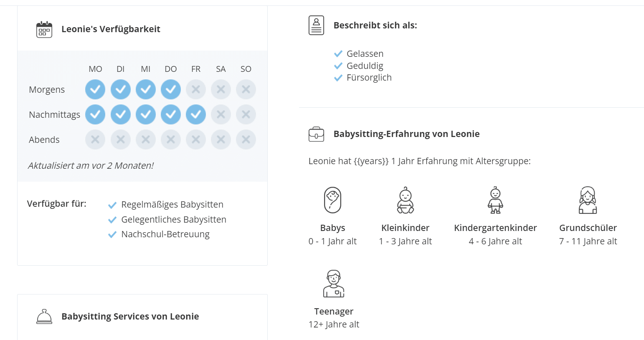This screenshot has height=340, width=644.
Task: Click the checkmark beside Regelmäßiges Babysitten
Action: click(x=112, y=205)
